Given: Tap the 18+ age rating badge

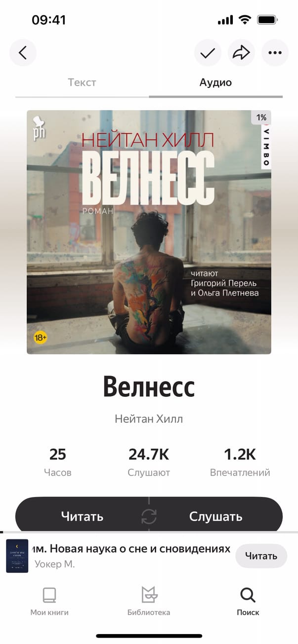Looking at the screenshot, I should (41, 338).
